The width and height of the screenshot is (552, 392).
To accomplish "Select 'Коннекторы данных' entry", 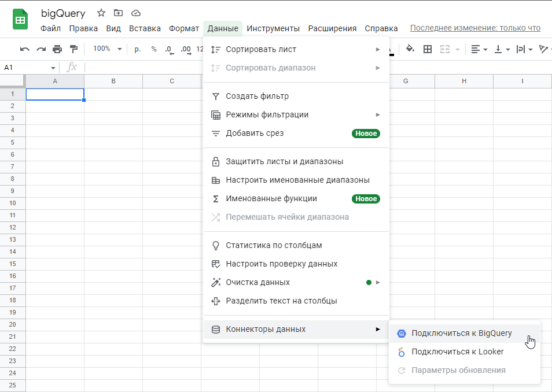I will click(296, 330).
